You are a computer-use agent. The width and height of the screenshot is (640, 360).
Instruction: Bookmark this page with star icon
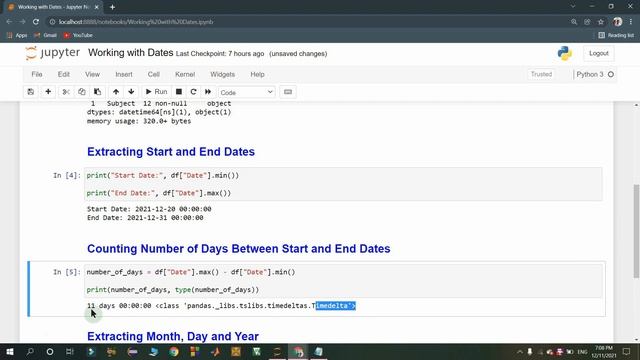601,22
